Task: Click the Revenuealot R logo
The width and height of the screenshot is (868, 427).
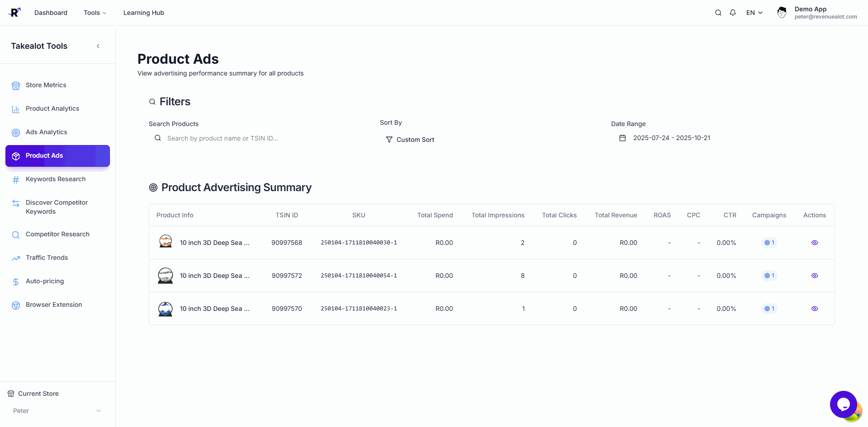Action: point(14,12)
